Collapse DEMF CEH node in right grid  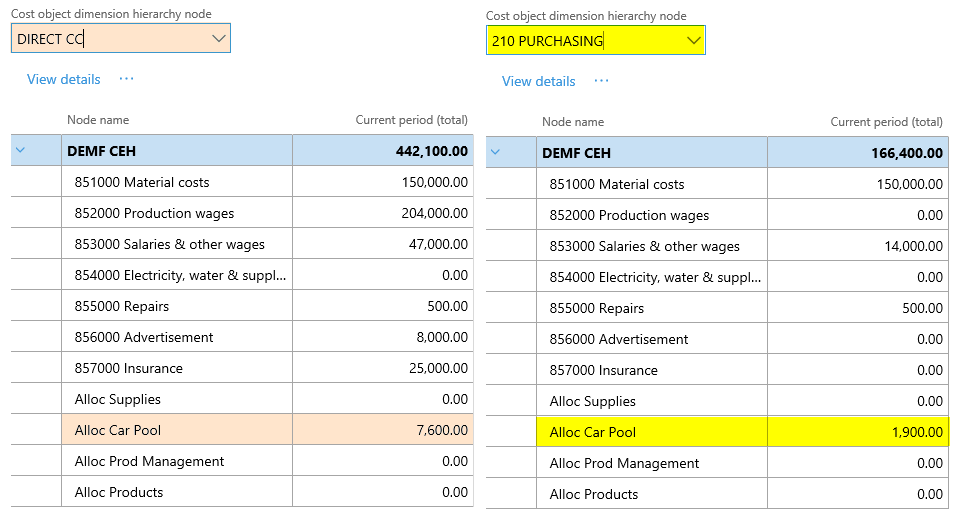point(495,153)
